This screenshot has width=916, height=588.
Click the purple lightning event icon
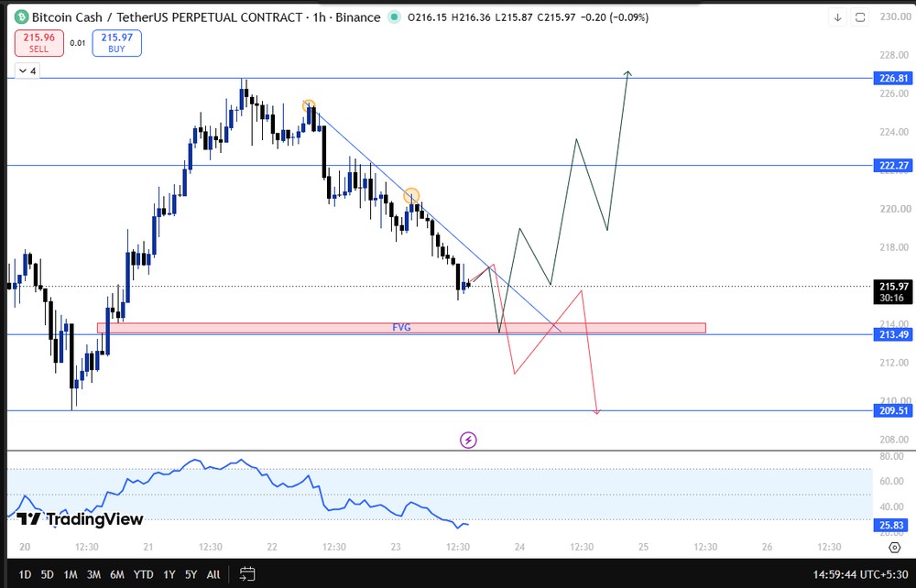tap(468, 440)
